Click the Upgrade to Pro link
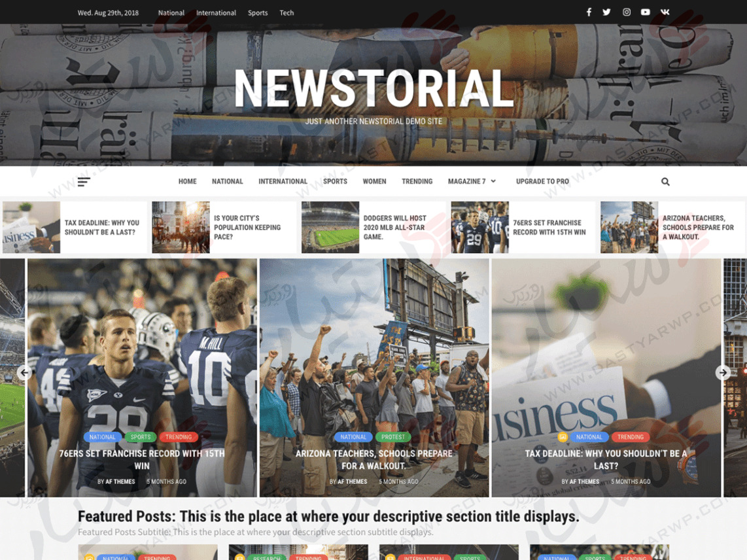Screen dimensions: 747x560 click(x=542, y=182)
